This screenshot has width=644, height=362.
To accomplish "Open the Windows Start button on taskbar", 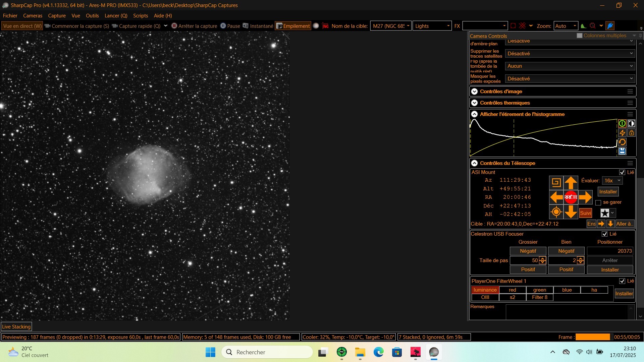I will click(x=210, y=352).
